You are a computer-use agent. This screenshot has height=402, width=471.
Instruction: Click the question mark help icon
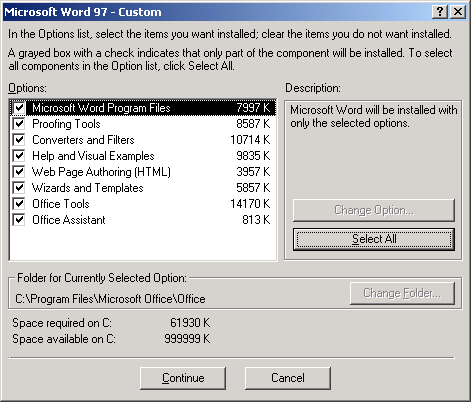tap(440, 12)
